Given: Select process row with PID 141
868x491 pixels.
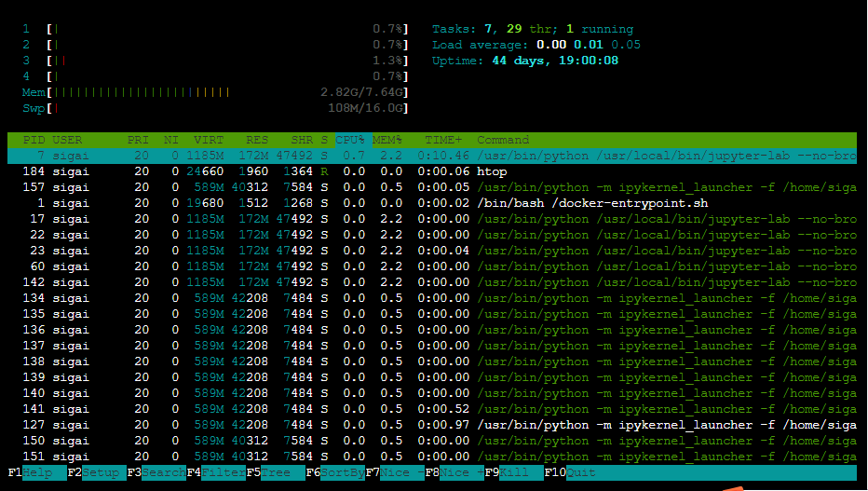Looking at the screenshot, I should pyautogui.click(x=432, y=409).
